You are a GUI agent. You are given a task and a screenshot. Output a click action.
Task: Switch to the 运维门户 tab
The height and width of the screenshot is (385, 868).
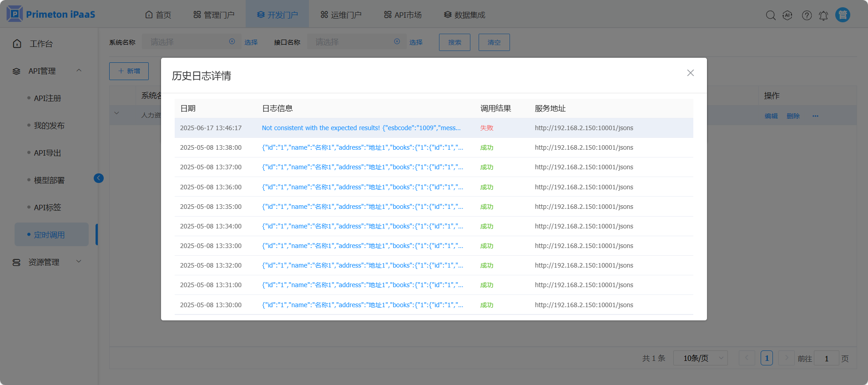341,15
